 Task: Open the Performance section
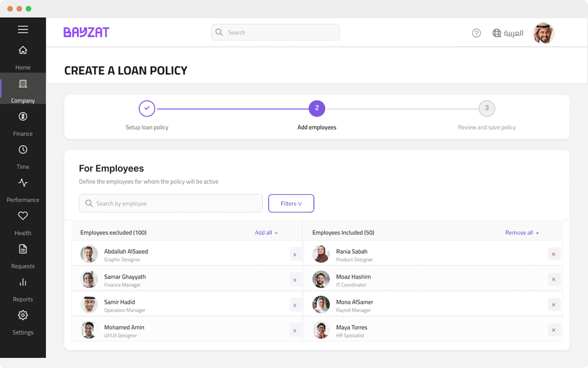[22, 183]
